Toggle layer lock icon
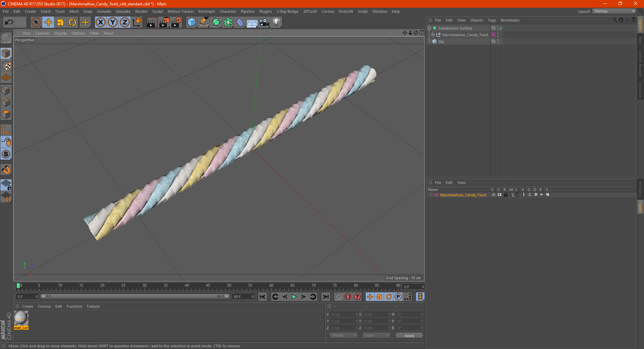 click(x=517, y=195)
